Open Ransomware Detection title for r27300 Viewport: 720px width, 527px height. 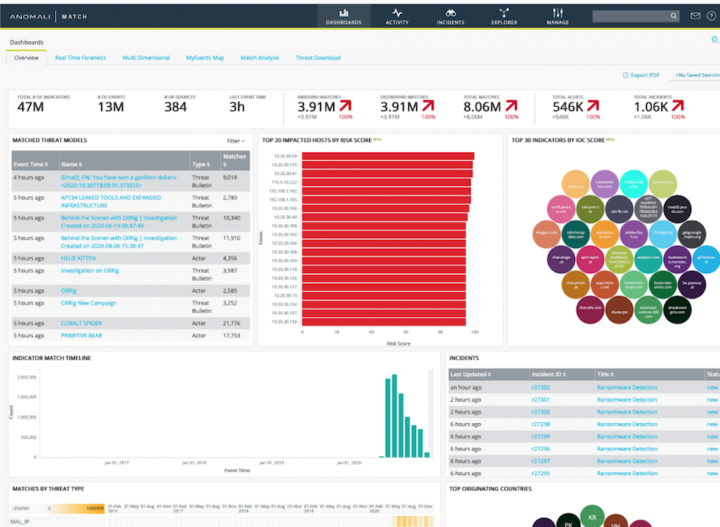(x=627, y=412)
